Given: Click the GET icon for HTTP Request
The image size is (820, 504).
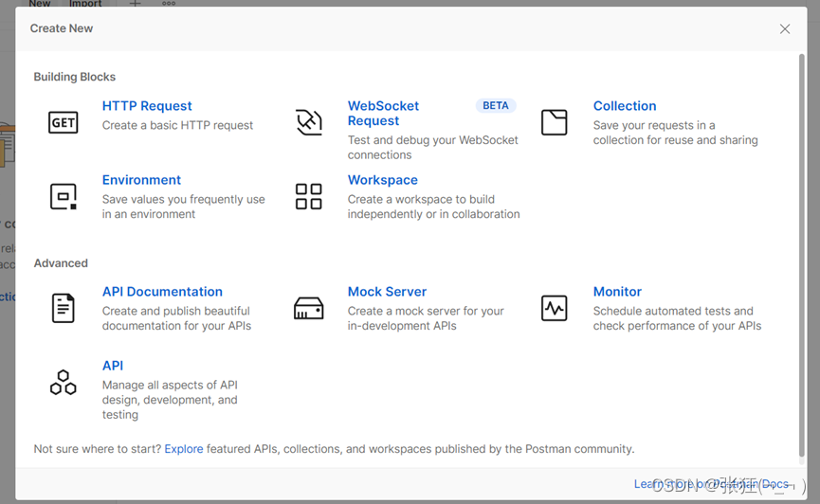Looking at the screenshot, I should point(64,122).
